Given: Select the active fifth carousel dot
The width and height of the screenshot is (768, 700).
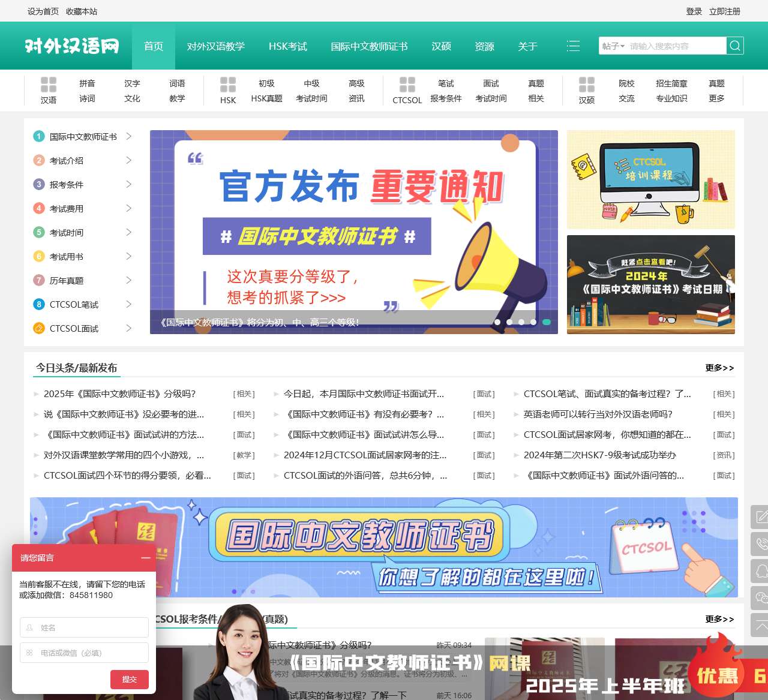Looking at the screenshot, I should coord(547,322).
